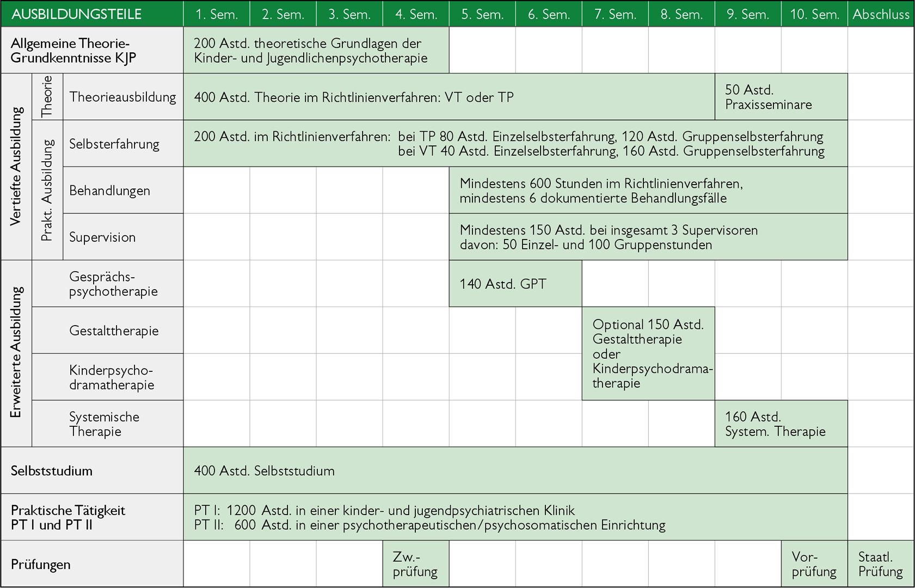Select the Allgemeine Theorie-Grundkenntnisse KJP row label
Image resolution: width=915 pixels, height=588 pixels.
coord(73,51)
